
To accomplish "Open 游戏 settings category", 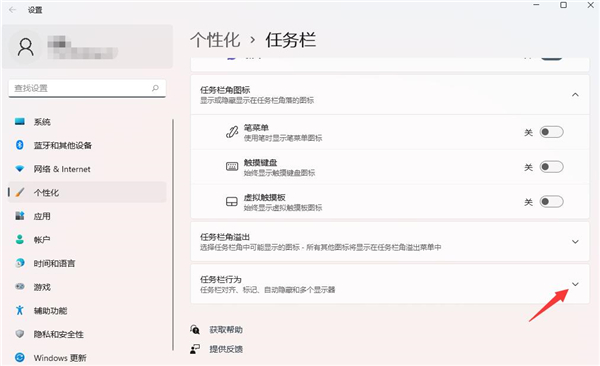I will (87, 287).
